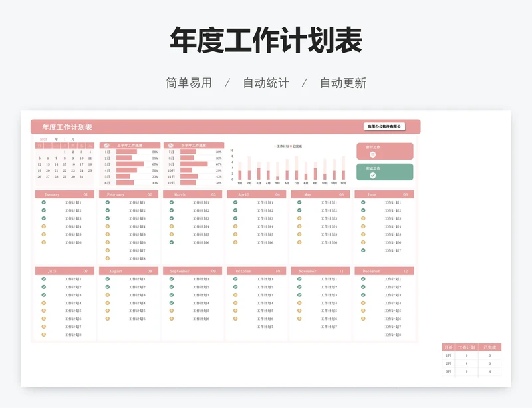The image size is (532, 408).
Task: Click April 工作计划2 green check icon
Action: 235,210
